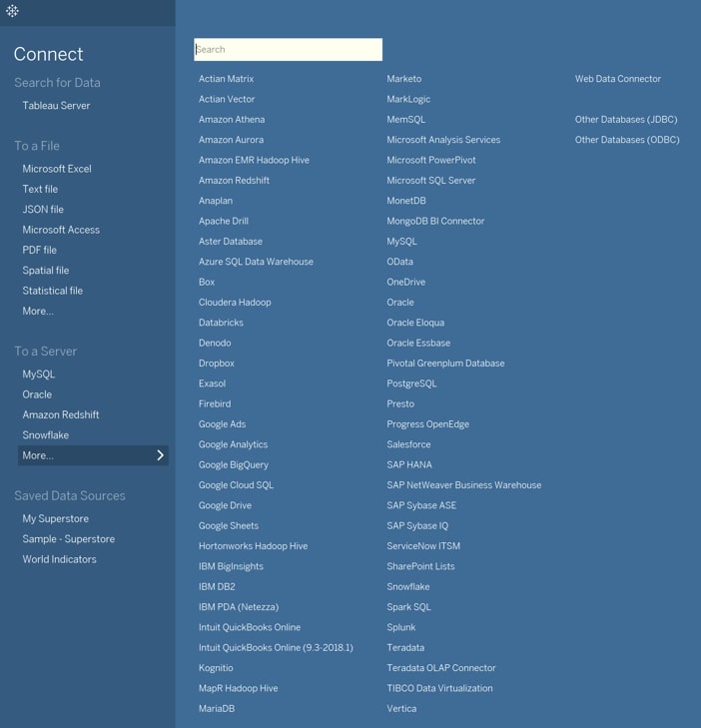Connect to Microsoft SQL Server
Viewport: 701px width, 728px height.
(x=430, y=180)
